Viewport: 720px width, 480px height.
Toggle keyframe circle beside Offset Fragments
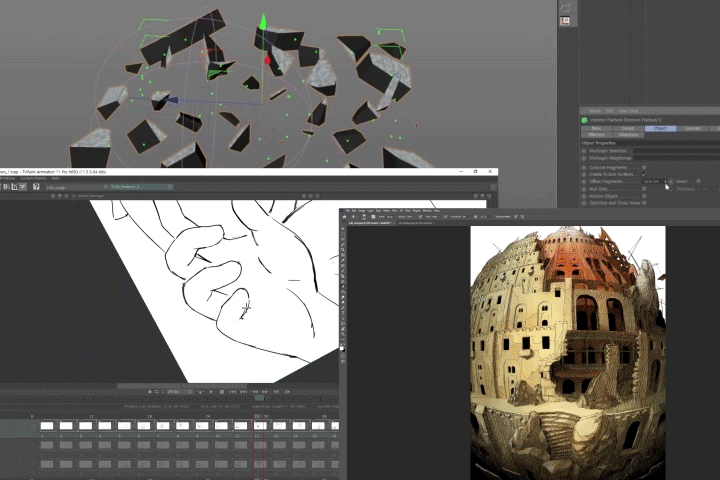click(584, 181)
